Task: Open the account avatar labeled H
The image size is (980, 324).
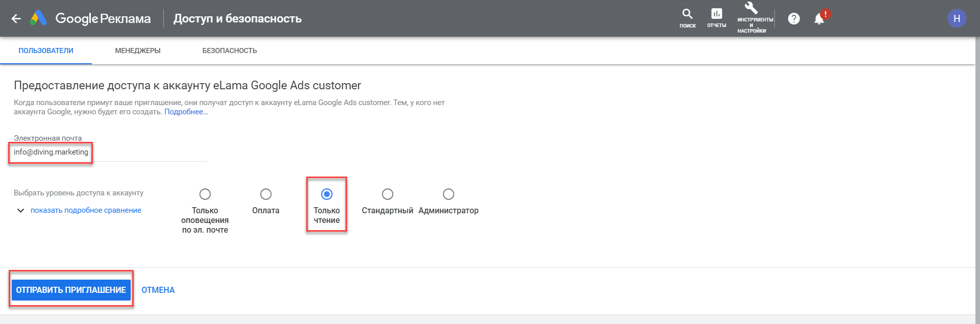Action: click(957, 18)
